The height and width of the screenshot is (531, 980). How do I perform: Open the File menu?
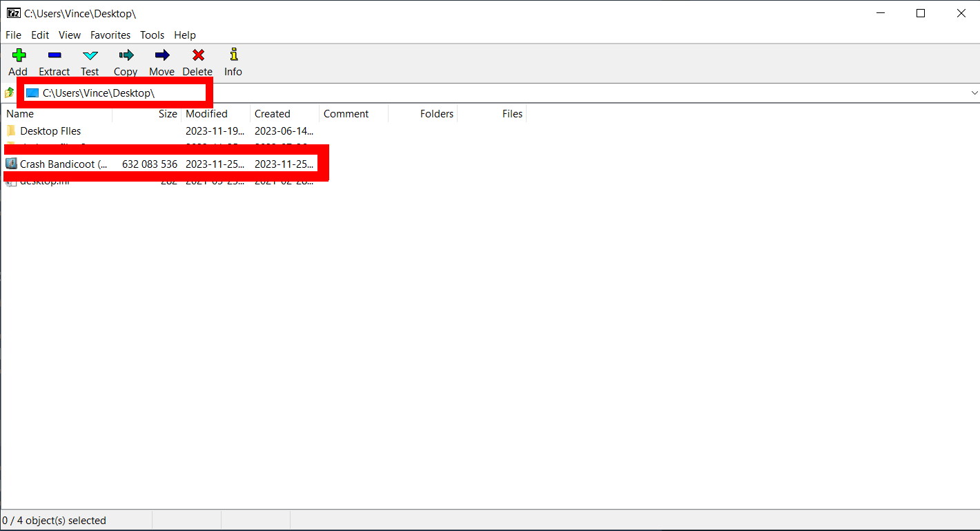12,35
